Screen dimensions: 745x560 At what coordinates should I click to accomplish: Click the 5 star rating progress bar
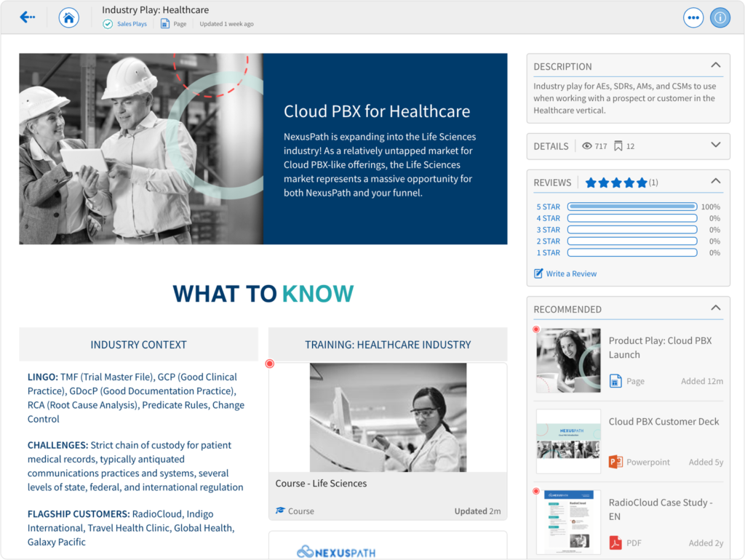[632, 207]
